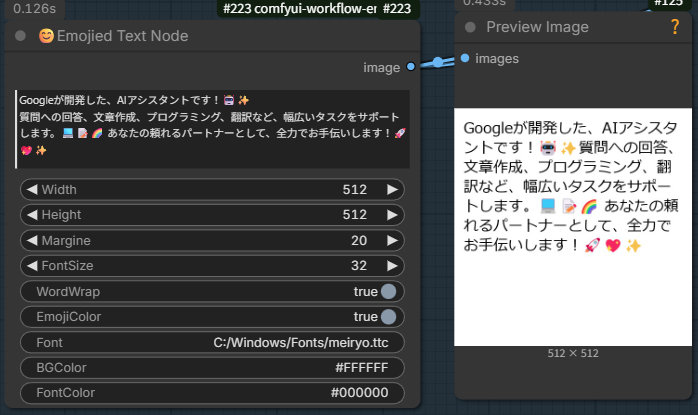Click the image output port dot
This screenshot has height=415, width=698.
pos(411,67)
